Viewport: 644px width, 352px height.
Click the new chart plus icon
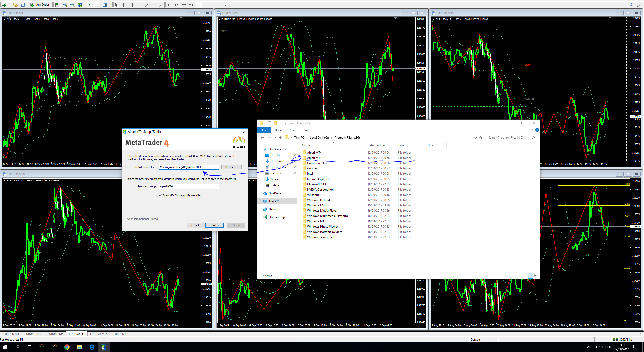coord(4,5)
